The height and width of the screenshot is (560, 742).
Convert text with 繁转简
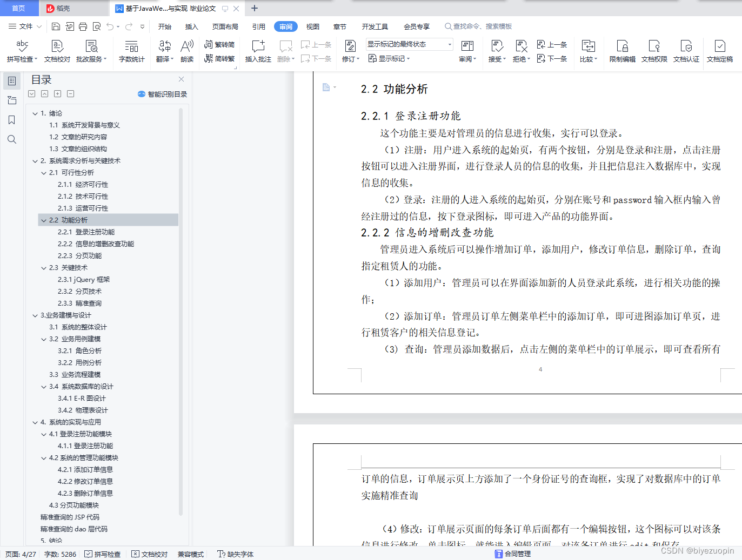point(219,44)
